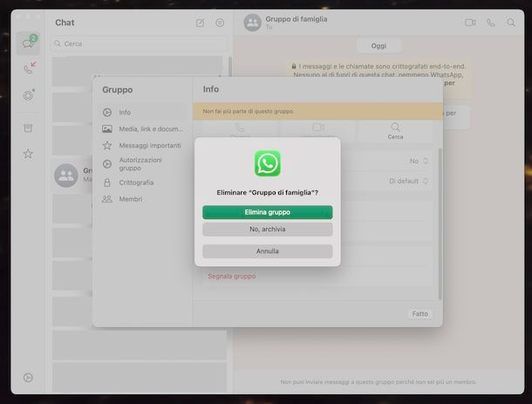Viewport: 532px width, 404px height.
Task: Start new chat with compose icon
Action: (201, 23)
